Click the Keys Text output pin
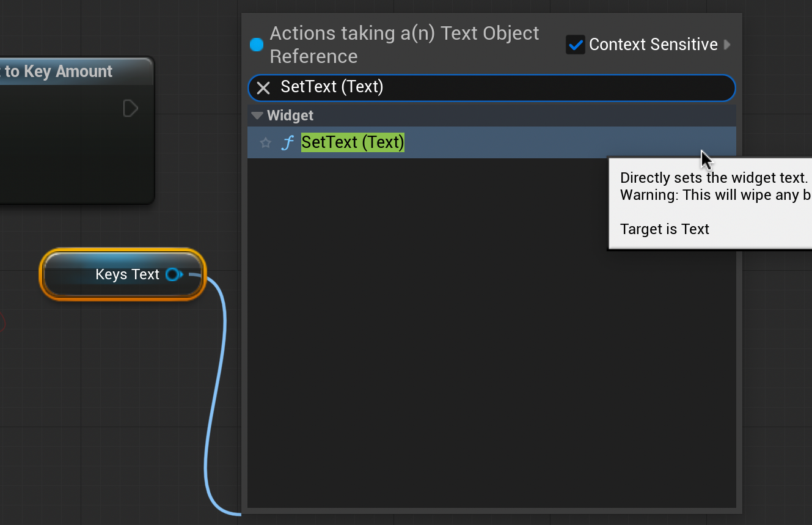The width and height of the screenshot is (812, 525). click(174, 274)
